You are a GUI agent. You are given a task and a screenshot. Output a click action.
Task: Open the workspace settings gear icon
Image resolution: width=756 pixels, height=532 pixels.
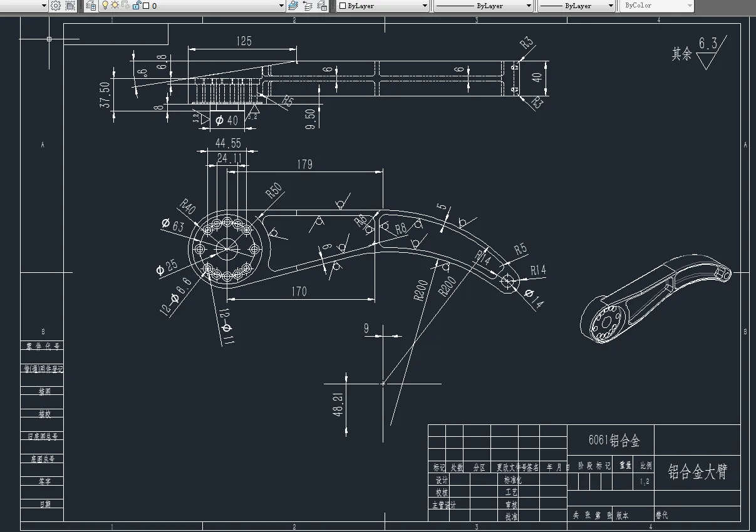click(55, 6)
